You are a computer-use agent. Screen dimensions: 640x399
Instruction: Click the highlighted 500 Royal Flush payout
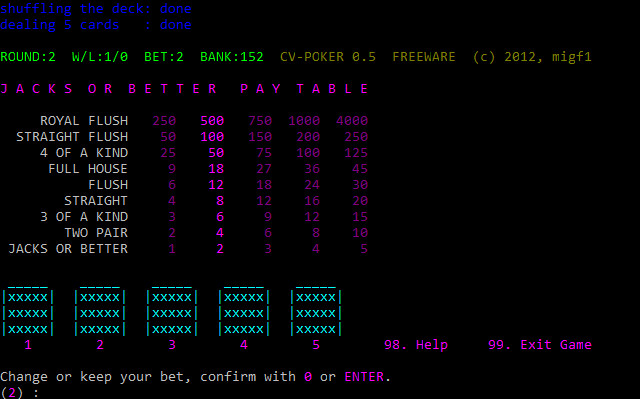(212, 121)
